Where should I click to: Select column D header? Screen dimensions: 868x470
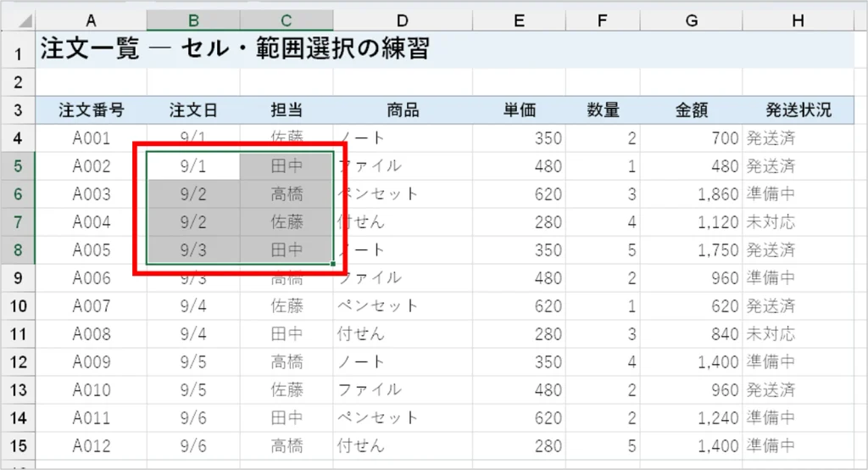tap(403, 21)
